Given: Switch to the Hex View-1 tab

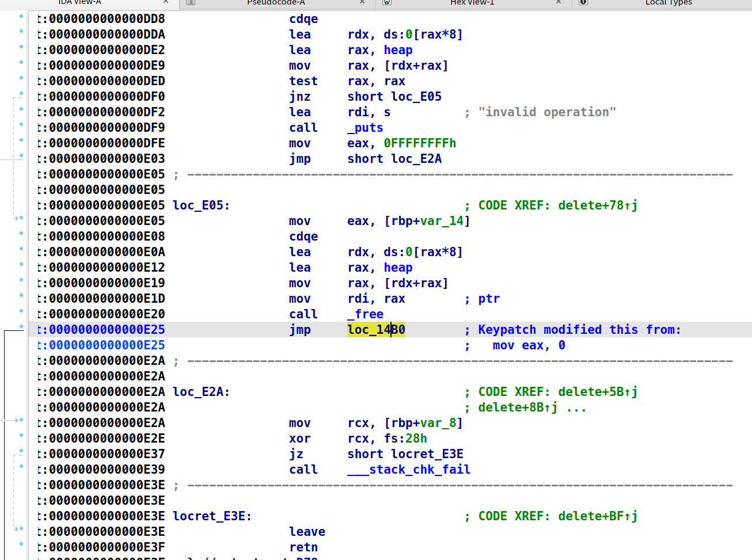Looking at the screenshot, I should point(472,3).
